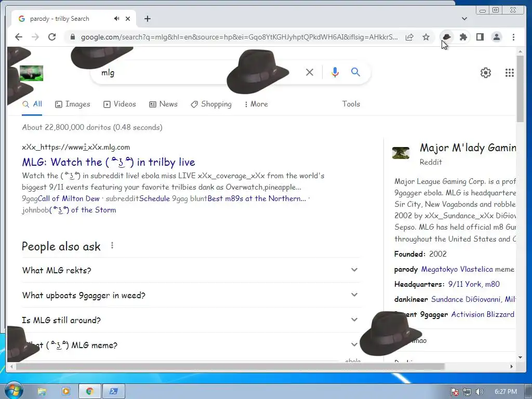Click the horizontal scroll right arrow
This screenshot has width=532, height=399.
(x=512, y=366)
